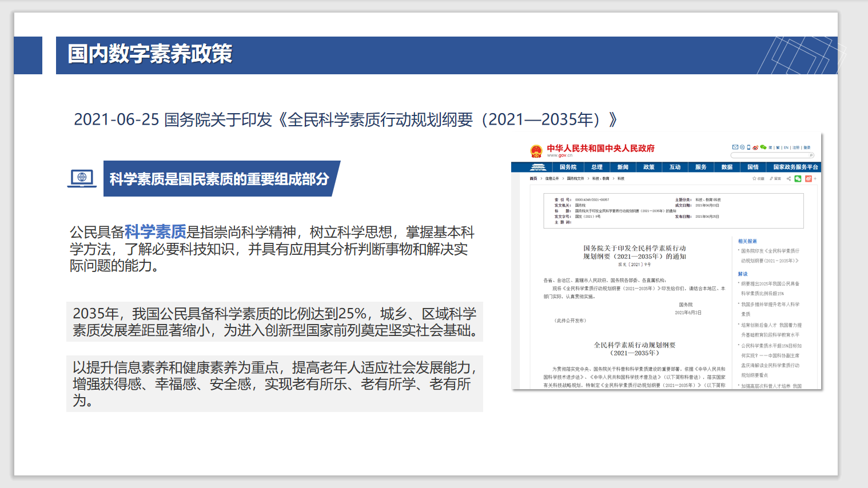868x488 pixels.
Task: Click the 收藏 favorite star icon
Action: pyautogui.click(x=756, y=178)
